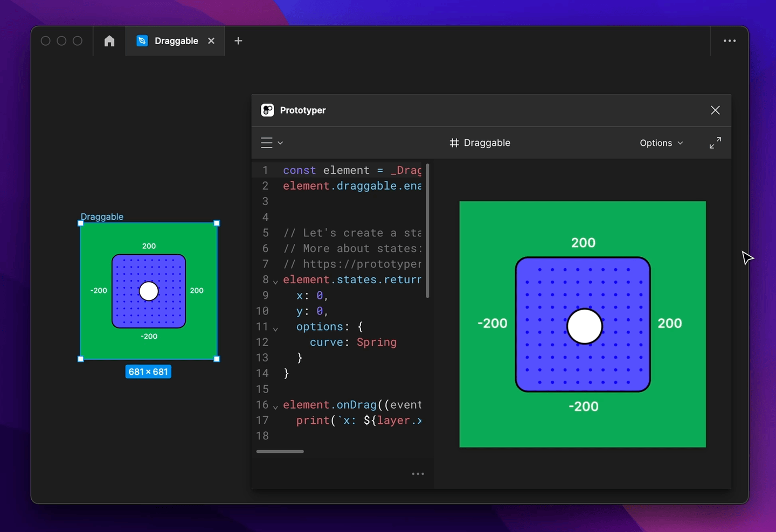
Task: Collapse the options block on line 11
Action: [x=275, y=328]
